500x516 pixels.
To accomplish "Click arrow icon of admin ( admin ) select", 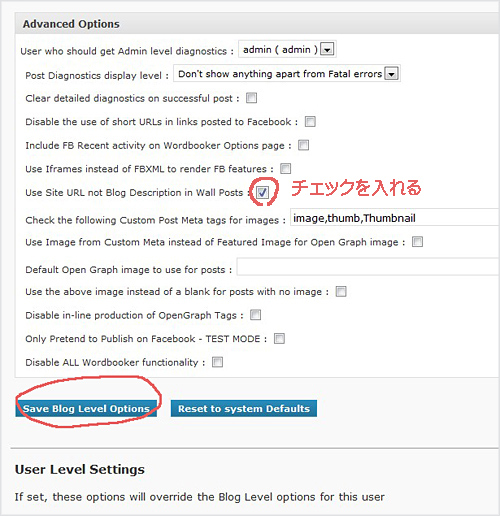I will pos(327,50).
